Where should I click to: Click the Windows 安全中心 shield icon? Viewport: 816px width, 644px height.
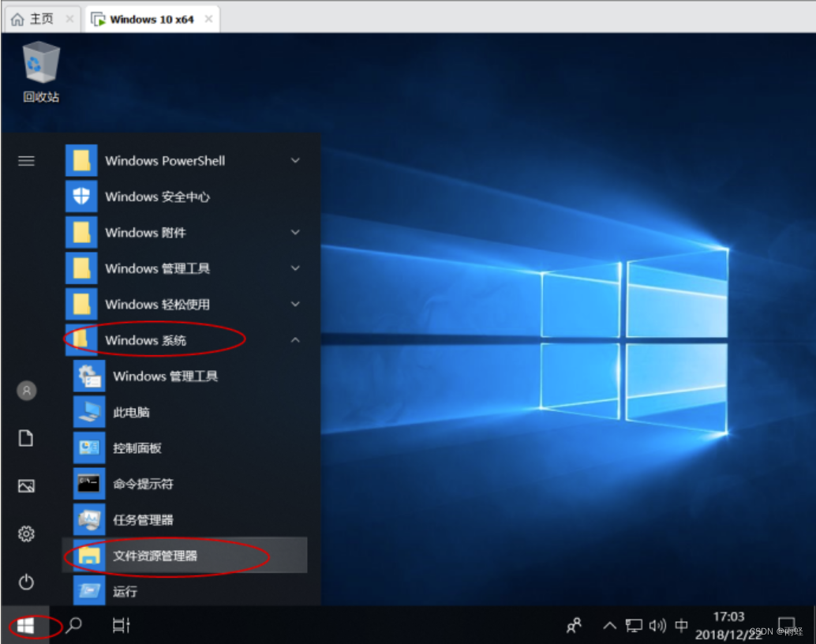81,197
